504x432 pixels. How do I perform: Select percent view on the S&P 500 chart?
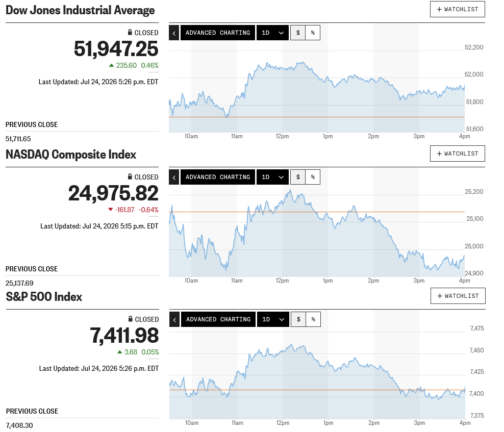click(313, 319)
